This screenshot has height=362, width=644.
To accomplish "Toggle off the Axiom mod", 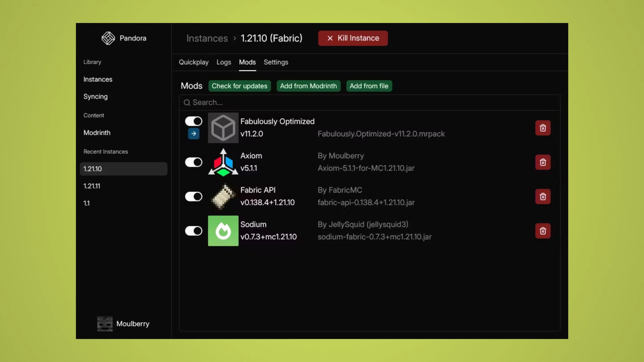I will [x=193, y=162].
